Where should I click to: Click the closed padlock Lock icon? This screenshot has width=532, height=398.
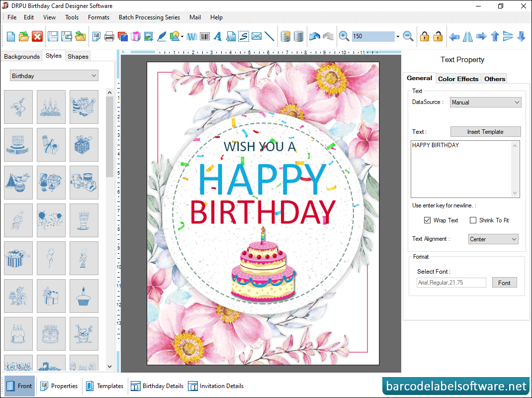coord(425,36)
